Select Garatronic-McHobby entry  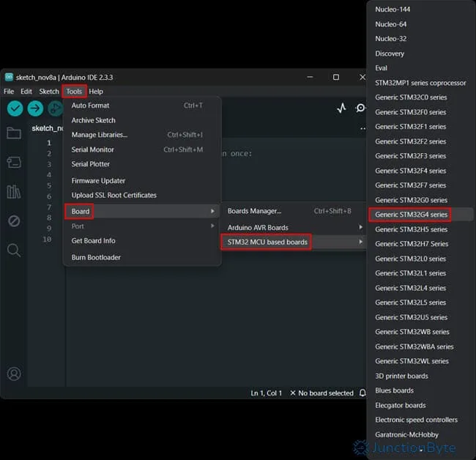[421, 435]
